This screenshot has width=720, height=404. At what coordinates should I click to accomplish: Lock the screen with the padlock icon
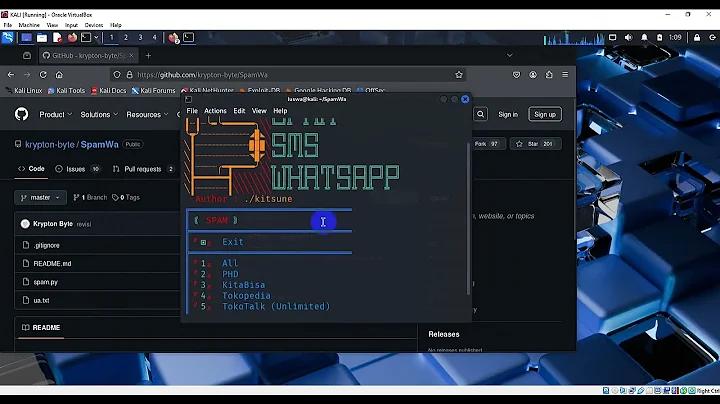(697, 38)
